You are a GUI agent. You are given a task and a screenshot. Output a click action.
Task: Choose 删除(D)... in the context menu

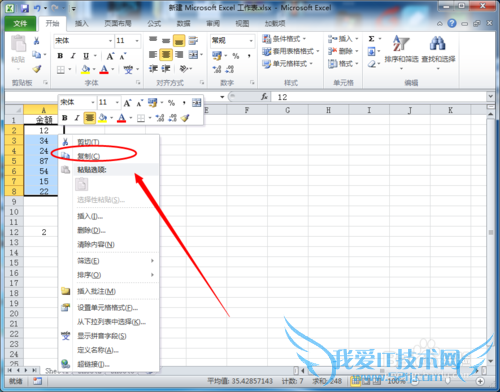[109, 230]
